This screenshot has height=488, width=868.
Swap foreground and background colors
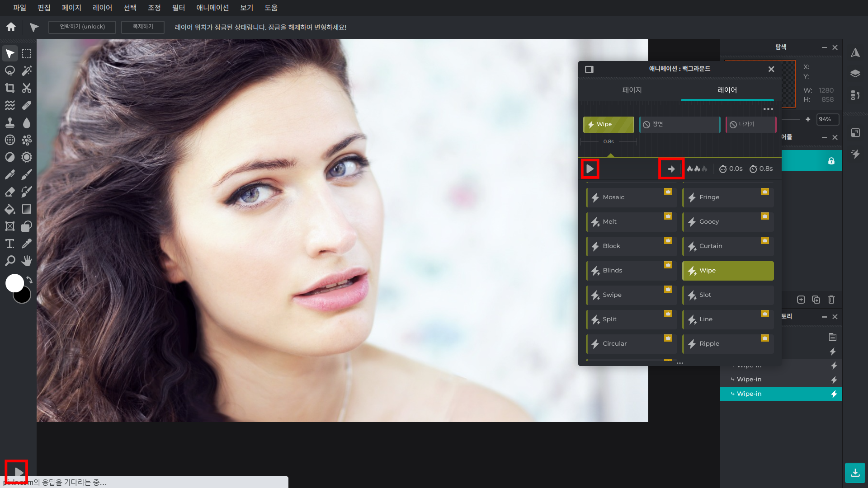pyautogui.click(x=30, y=280)
